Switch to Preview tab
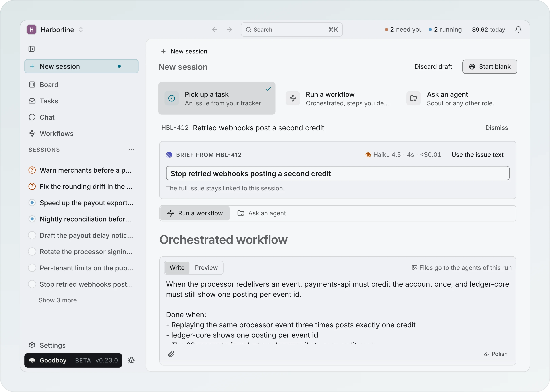The height and width of the screenshot is (392, 550). pos(206,268)
